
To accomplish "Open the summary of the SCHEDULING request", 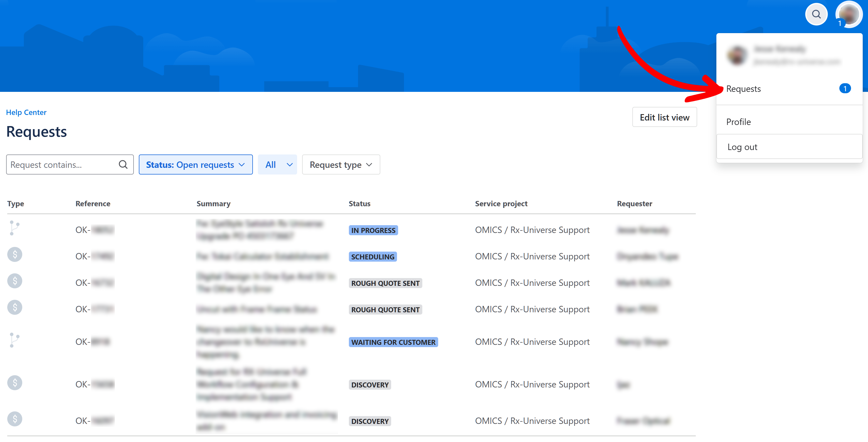I will pos(262,256).
